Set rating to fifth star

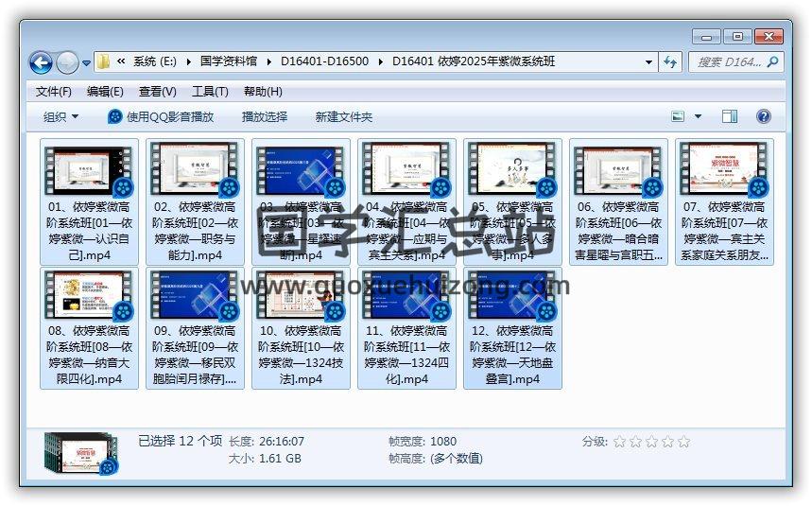[684, 442]
